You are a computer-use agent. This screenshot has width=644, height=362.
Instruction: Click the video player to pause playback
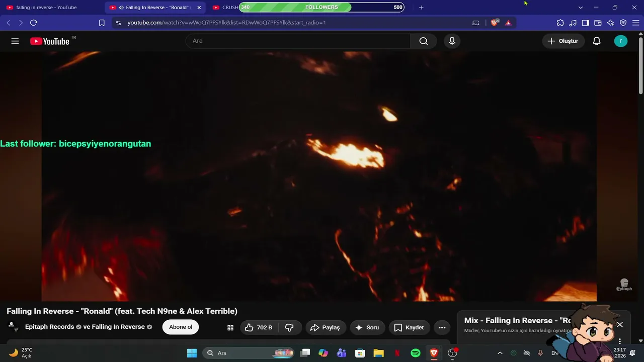click(x=319, y=176)
